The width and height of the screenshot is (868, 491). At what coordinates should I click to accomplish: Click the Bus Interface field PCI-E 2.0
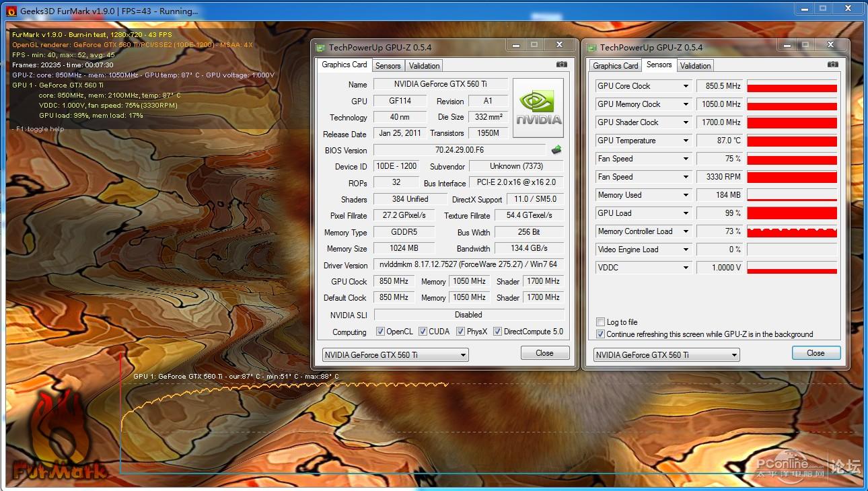[516, 182]
